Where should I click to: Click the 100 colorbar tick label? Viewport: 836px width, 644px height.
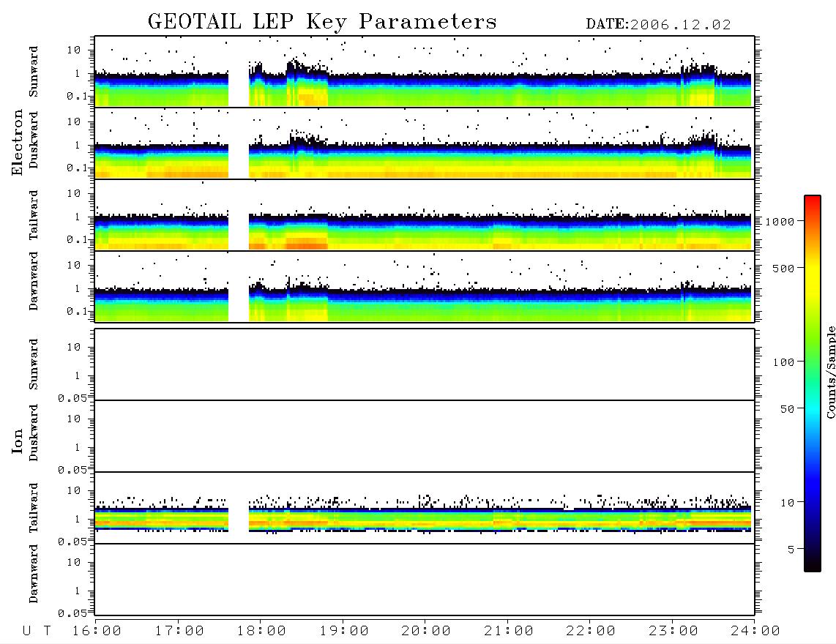point(783,362)
